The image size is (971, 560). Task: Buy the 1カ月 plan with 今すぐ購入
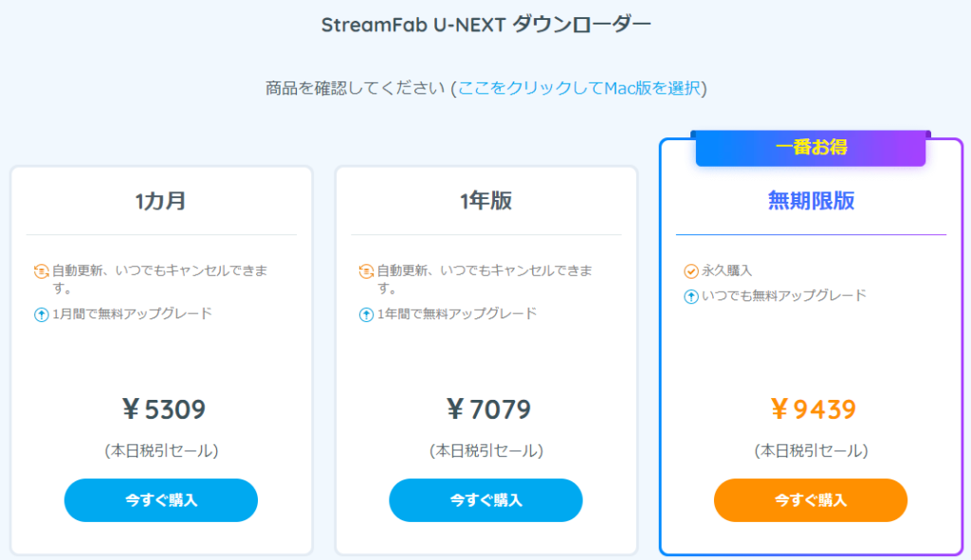tap(161, 500)
